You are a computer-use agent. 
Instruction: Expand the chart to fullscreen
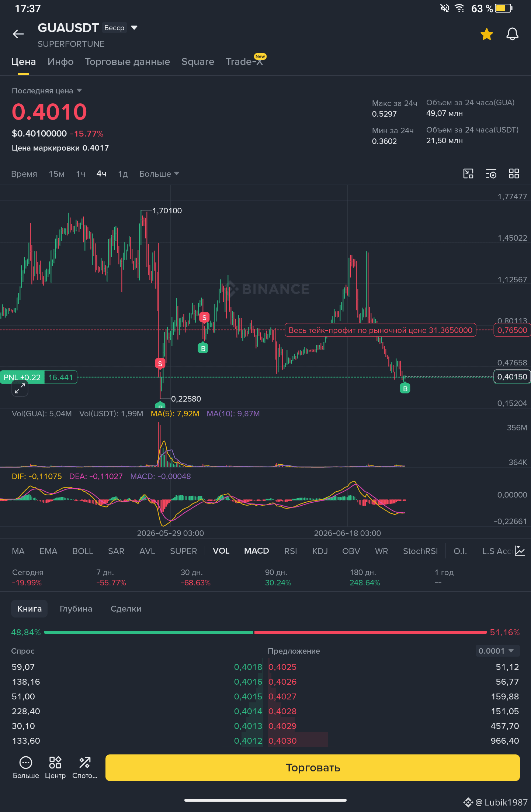pos(20,388)
